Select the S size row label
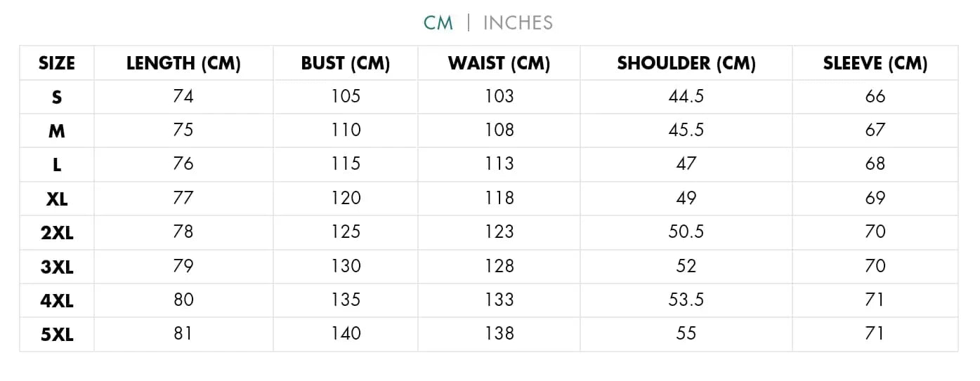 pyautogui.click(x=57, y=97)
